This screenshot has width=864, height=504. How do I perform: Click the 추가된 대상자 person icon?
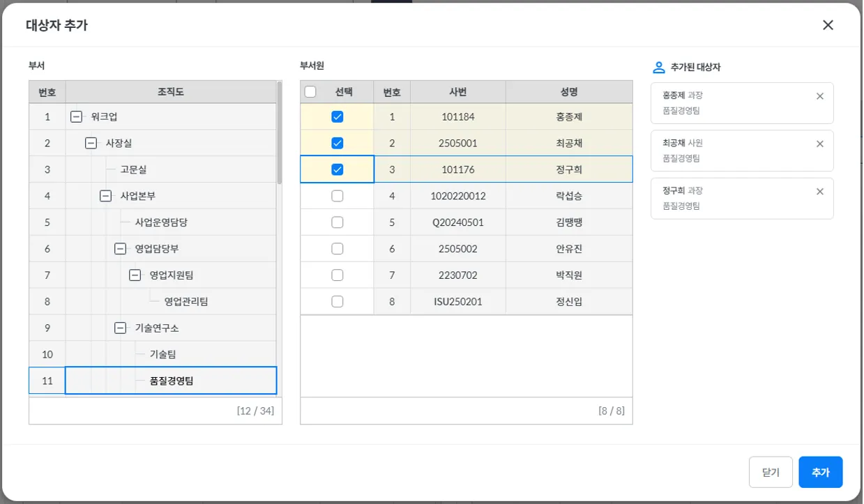(658, 68)
